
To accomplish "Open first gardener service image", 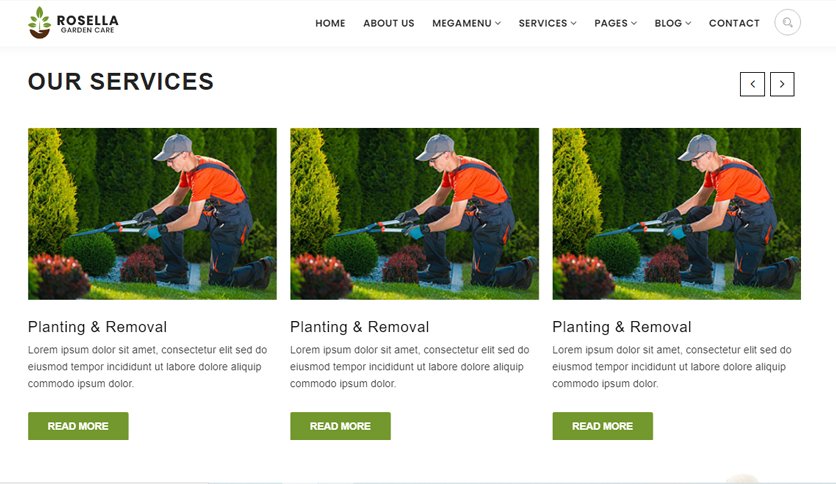I will coord(152,214).
